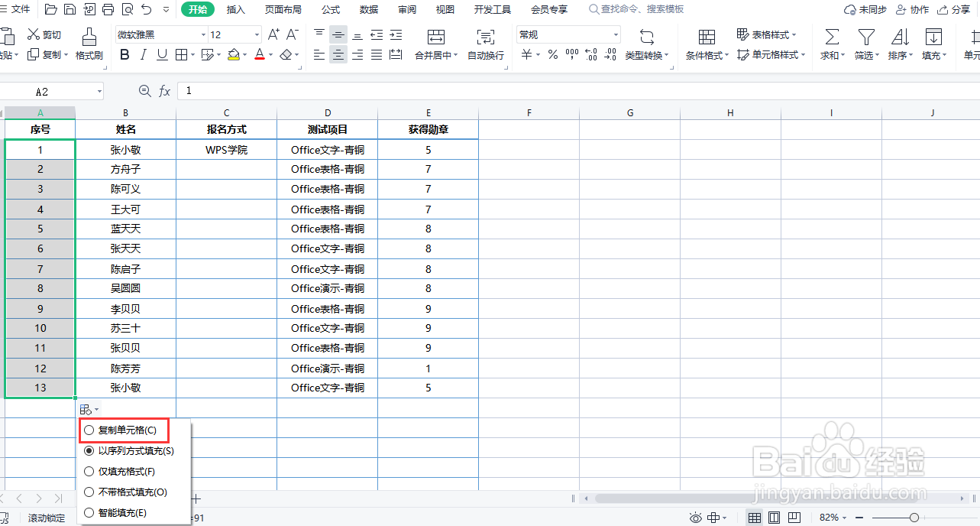Screen dimensions: 980x526
Task: Click the Format Painter (格式刷) icon
Action: coord(89,35)
